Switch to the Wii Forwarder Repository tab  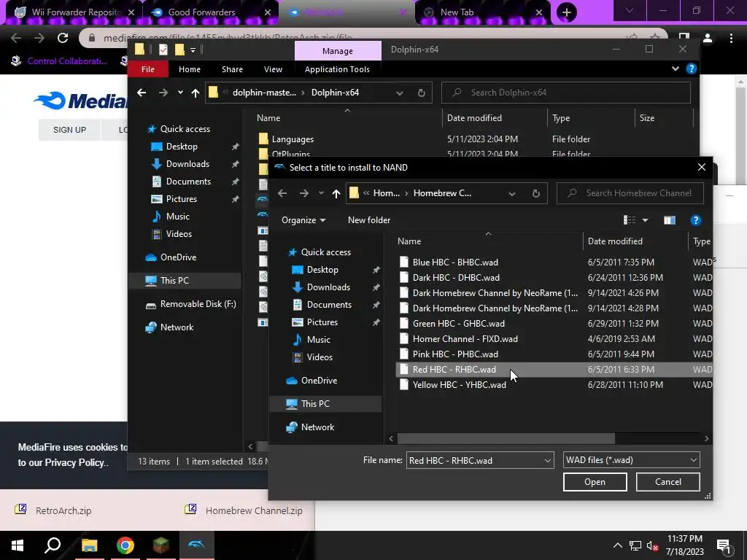(x=74, y=12)
